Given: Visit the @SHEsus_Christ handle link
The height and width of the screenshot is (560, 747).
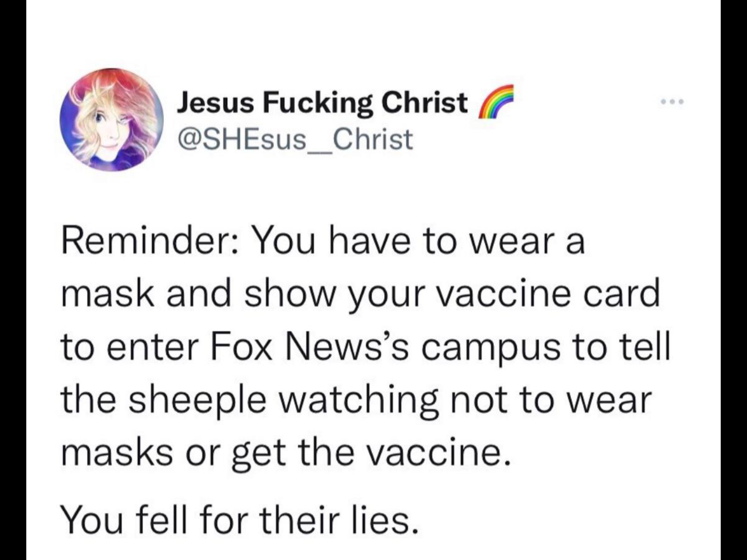Looking at the screenshot, I should (295, 139).
